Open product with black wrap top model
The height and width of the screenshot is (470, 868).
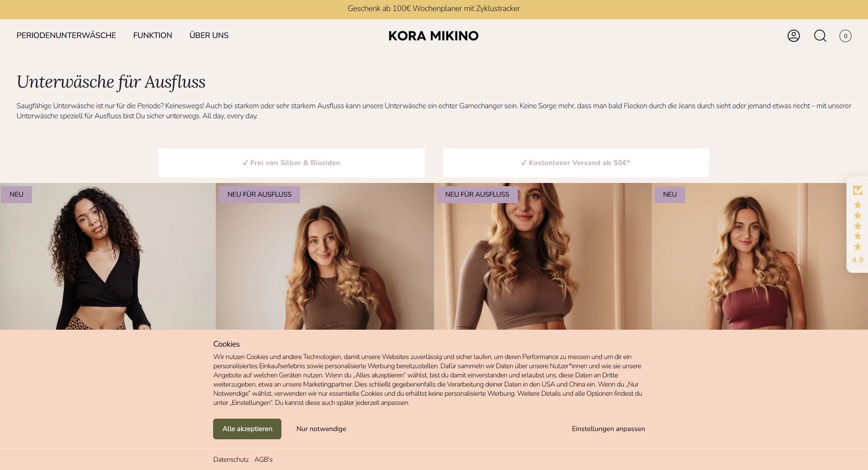[108, 256]
